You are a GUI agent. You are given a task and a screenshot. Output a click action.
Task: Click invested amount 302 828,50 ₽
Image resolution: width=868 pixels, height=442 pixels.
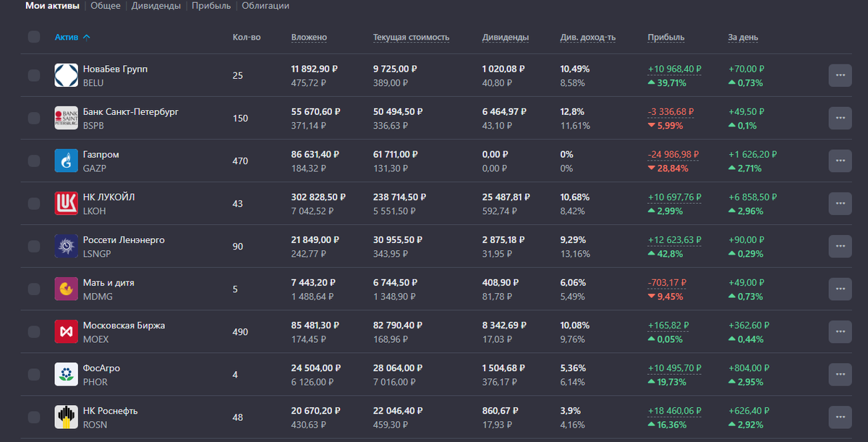click(x=318, y=197)
